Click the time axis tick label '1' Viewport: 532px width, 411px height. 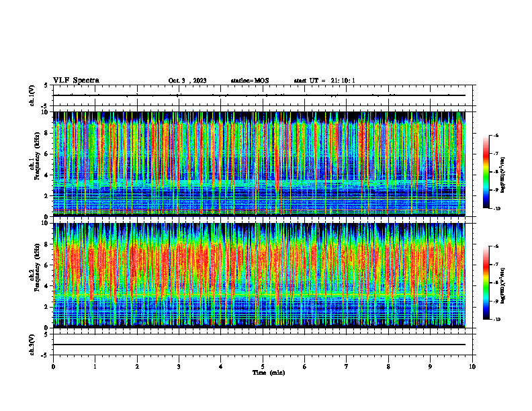coord(95,367)
